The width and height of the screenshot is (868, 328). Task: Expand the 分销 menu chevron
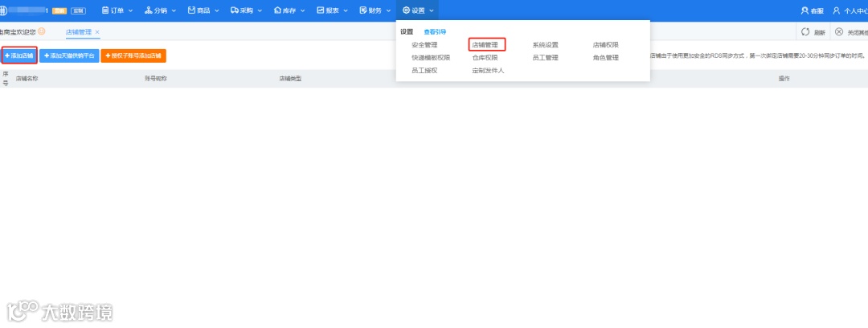174,10
